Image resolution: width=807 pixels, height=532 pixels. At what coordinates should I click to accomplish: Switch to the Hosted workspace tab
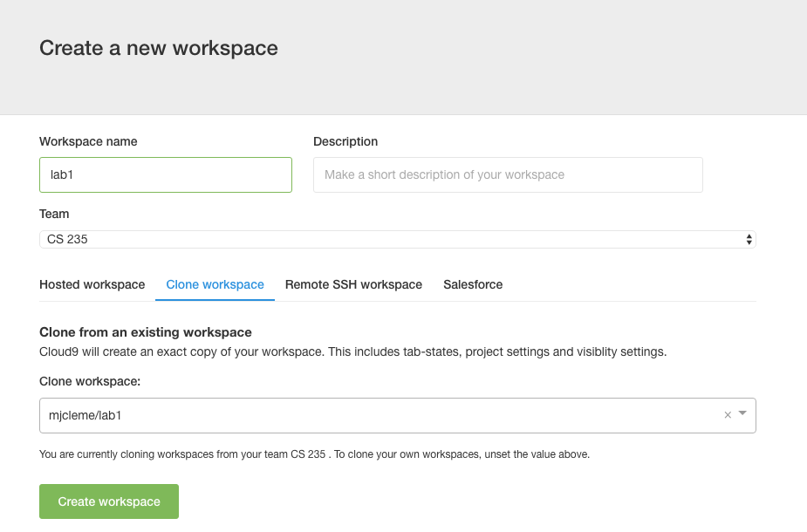tap(92, 285)
